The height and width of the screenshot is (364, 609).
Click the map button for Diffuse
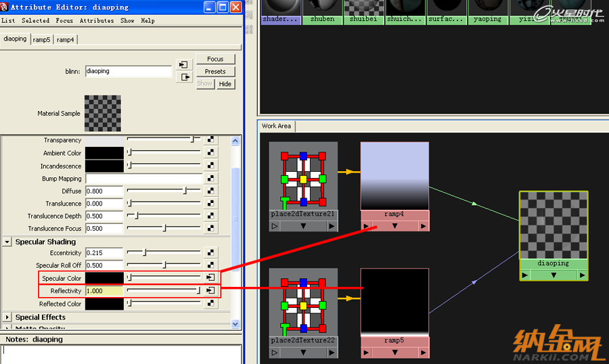click(210, 191)
